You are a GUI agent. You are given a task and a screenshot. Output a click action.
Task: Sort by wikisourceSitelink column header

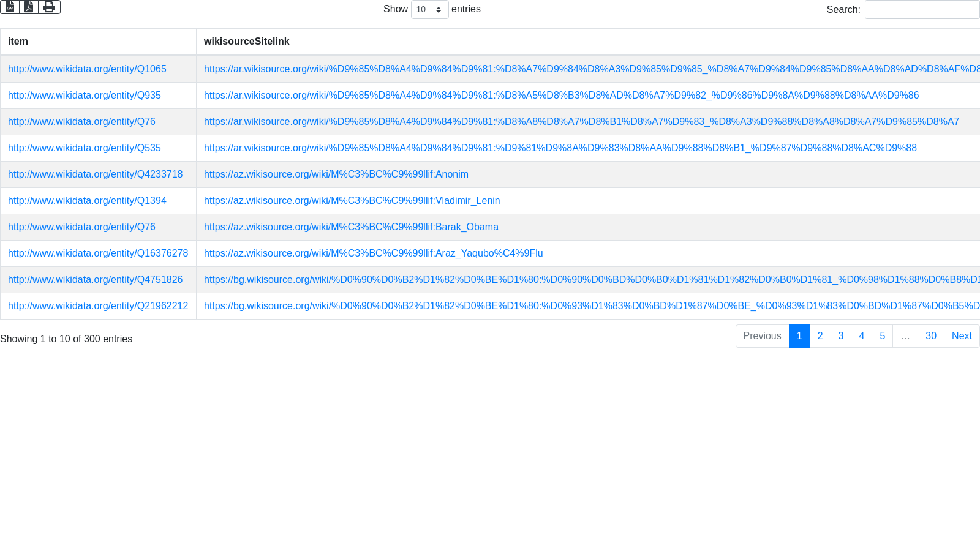coord(246,42)
